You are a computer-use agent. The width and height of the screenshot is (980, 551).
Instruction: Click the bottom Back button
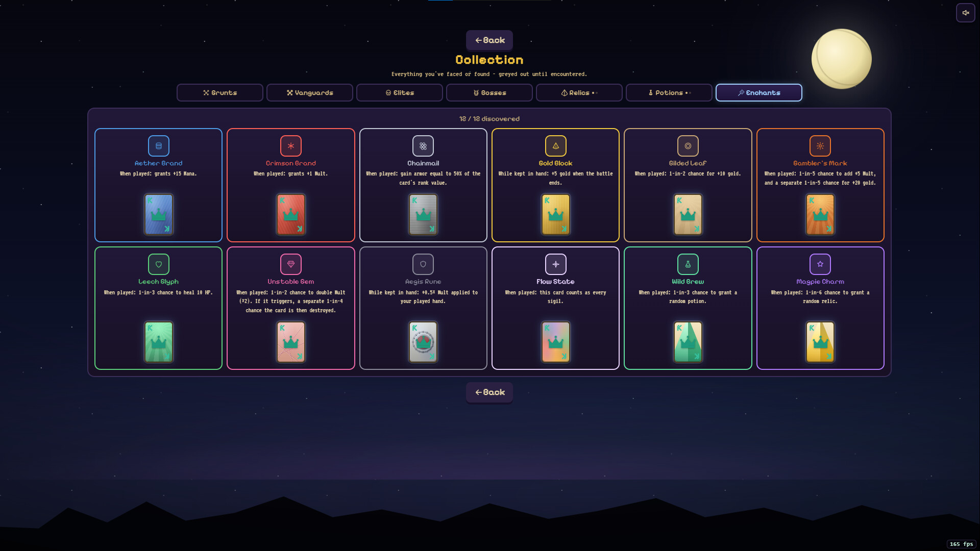(x=489, y=392)
